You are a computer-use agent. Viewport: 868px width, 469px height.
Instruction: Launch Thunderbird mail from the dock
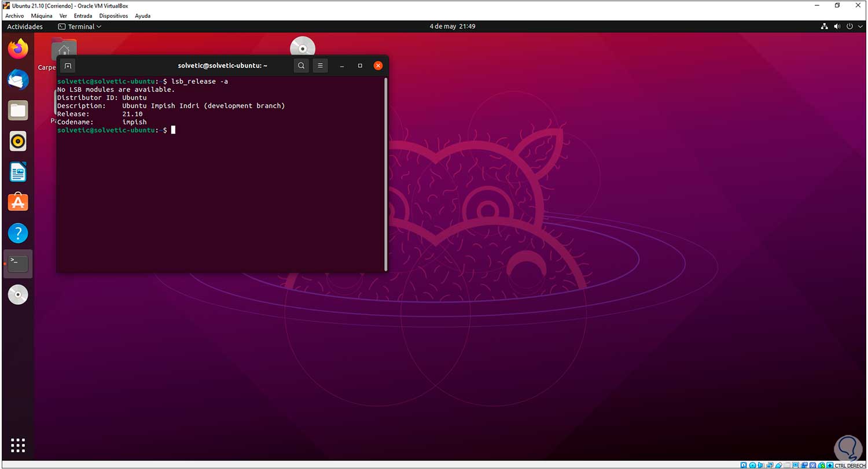click(17, 80)
